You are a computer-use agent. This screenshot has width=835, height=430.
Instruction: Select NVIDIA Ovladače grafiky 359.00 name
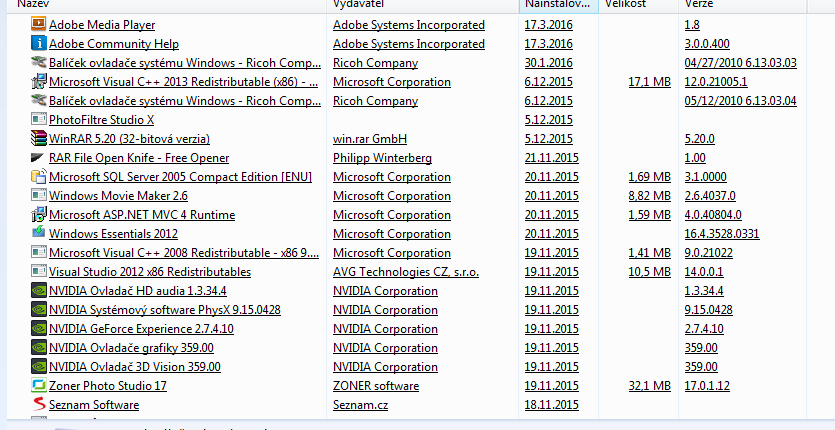132,348
